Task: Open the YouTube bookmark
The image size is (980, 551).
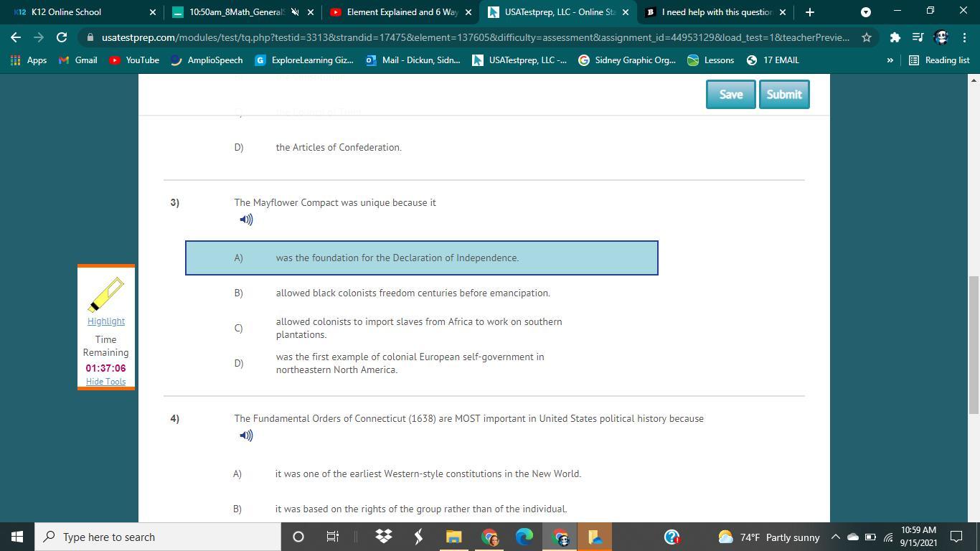Action: click(x=134, y=60)
